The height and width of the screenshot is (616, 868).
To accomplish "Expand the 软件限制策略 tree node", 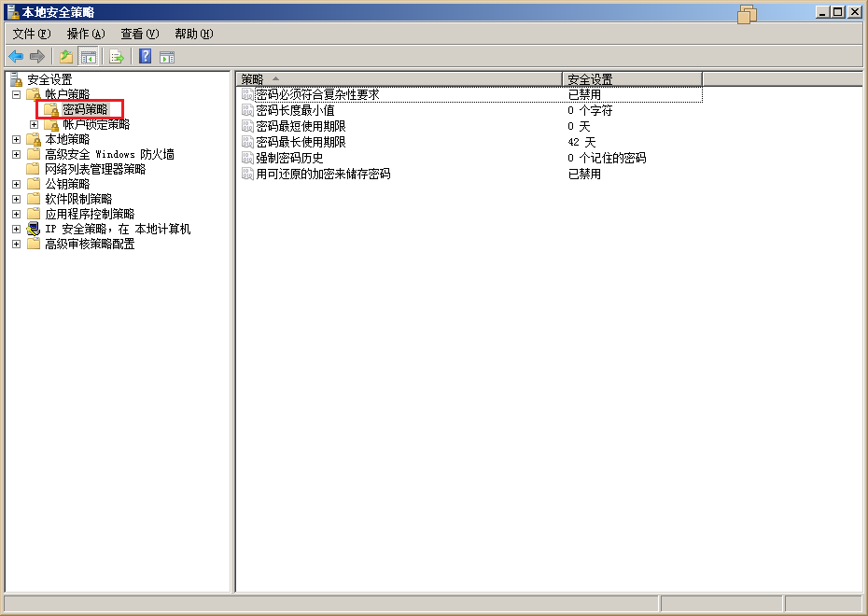I will coord(17,199).
